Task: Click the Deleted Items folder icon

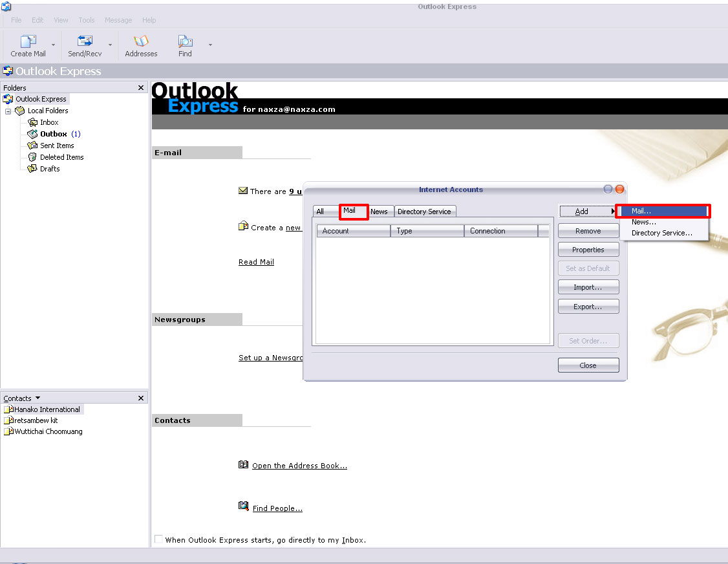Action: coord(32,157)
